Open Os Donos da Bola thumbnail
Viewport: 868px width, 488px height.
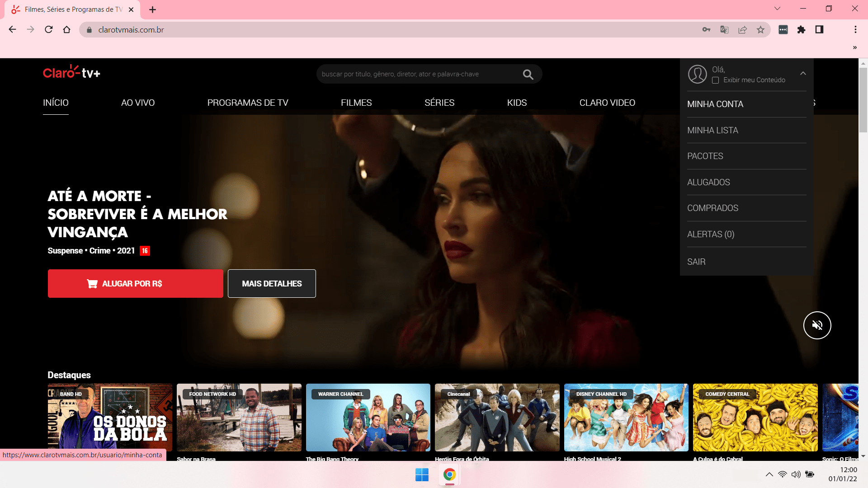click(x=110, y=418)
